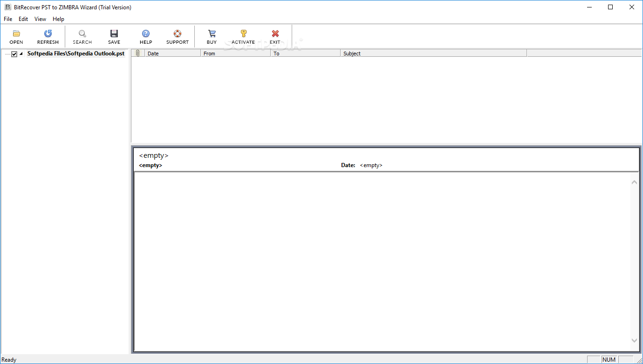Click the Ready status bar text
The width and height of the screenshot is (643, 364).
click(x=9, y=360)
